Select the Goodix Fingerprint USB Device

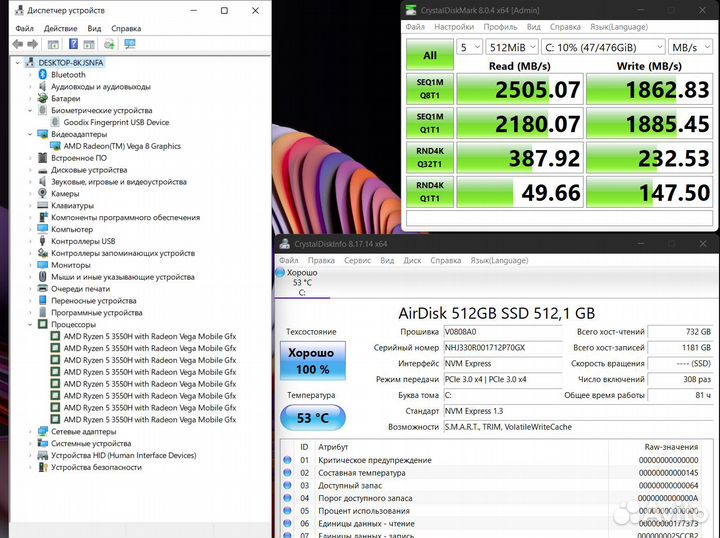pos(116,122)
